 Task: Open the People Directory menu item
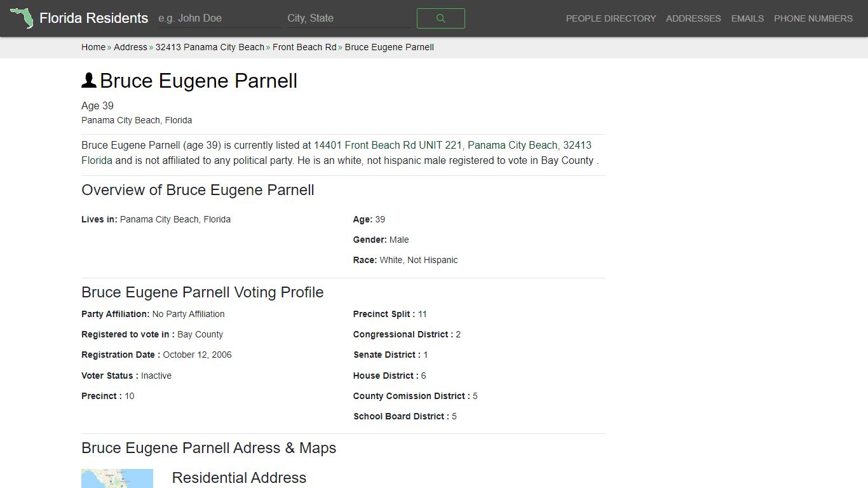[x=611, y=18]
